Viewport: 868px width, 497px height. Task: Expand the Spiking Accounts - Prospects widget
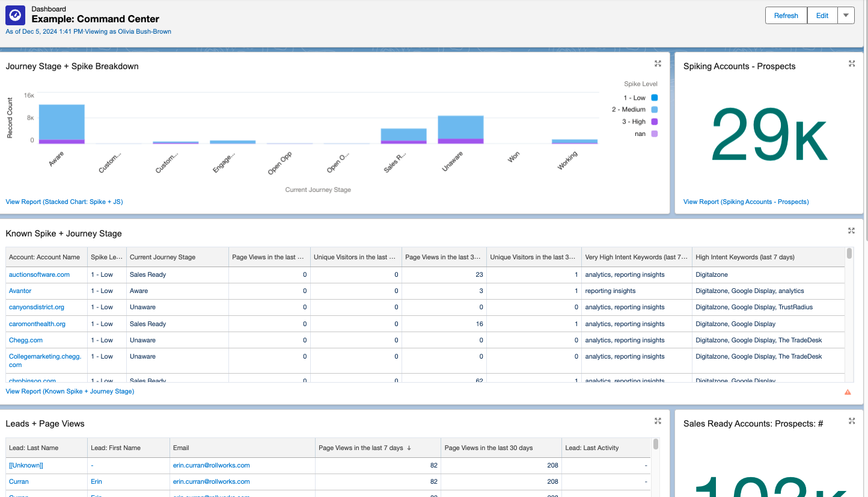tap(851, 64)
